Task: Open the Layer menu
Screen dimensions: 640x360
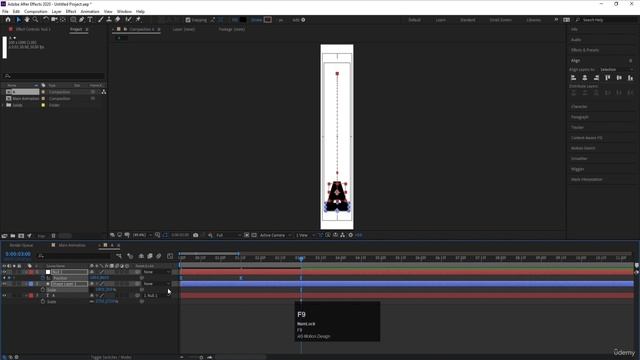Action: (56, 11)
